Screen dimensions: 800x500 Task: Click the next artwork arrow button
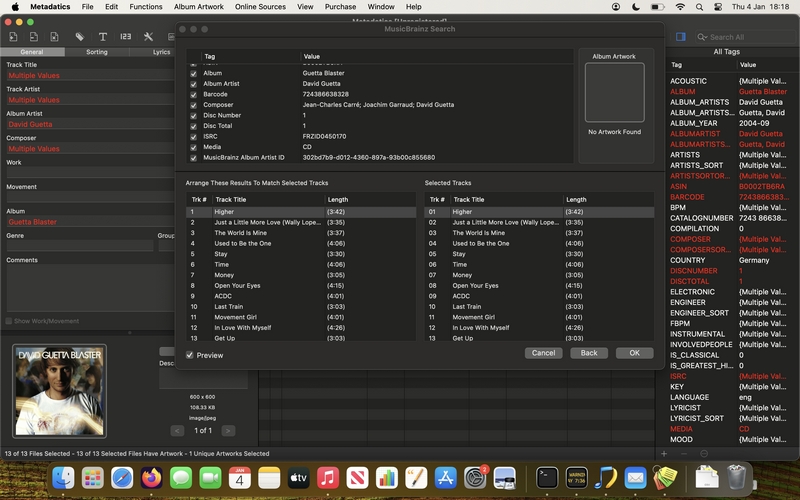[228, 431]
